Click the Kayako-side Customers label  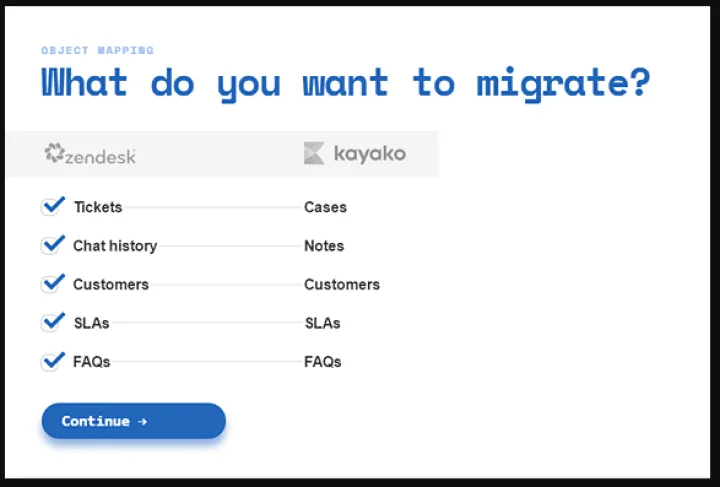pos(342,285)
